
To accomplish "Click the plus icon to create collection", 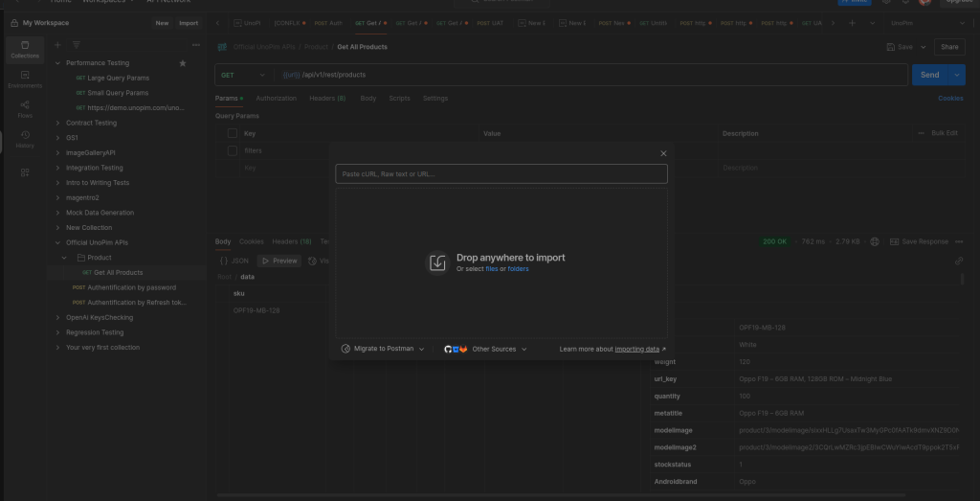I will coord(57,44).
